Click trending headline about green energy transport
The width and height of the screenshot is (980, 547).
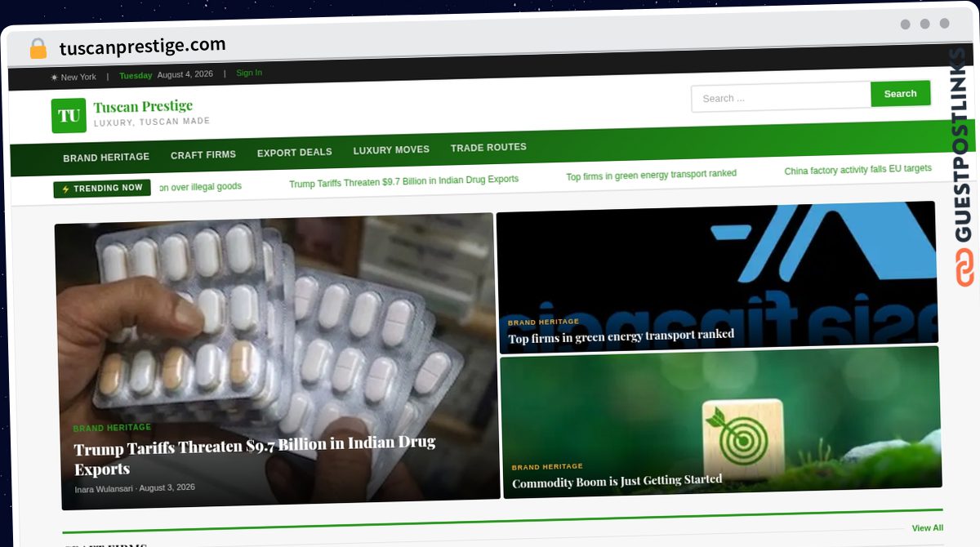(651, 175)
